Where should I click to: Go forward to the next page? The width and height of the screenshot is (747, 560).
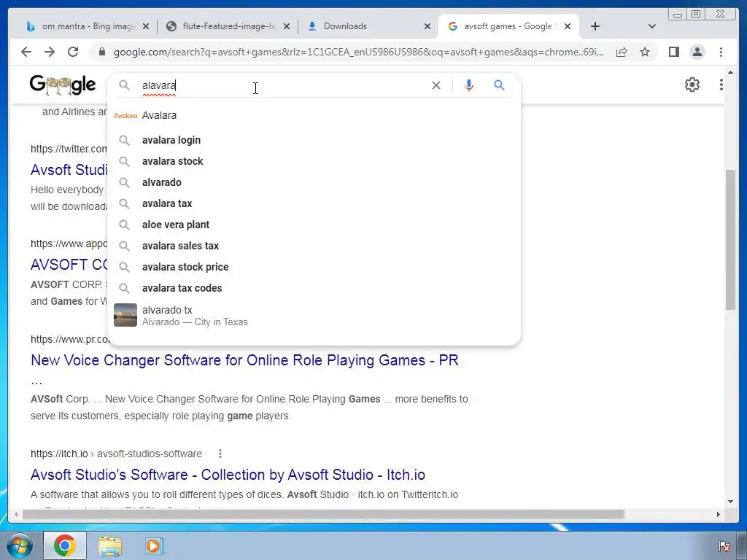tap(50, 52)
